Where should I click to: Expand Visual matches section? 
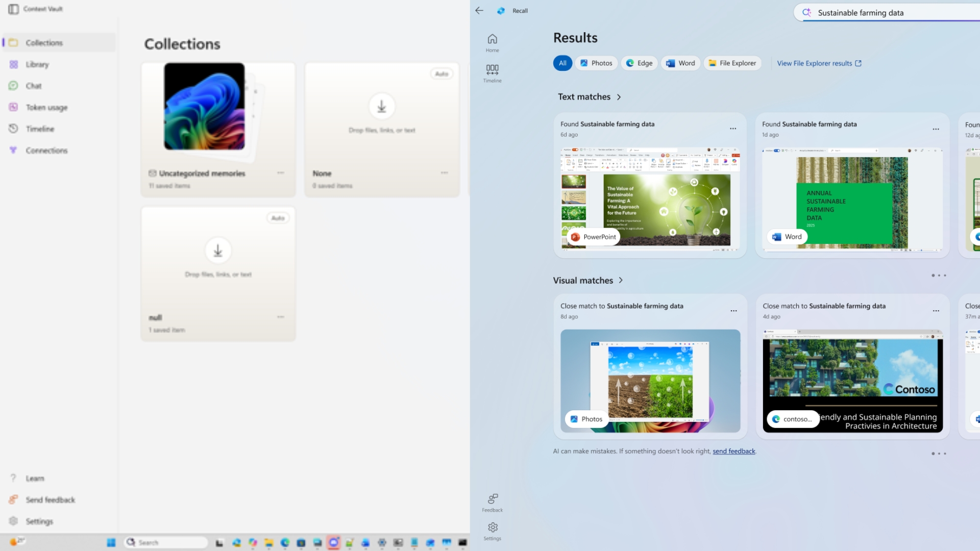(x=588, y=280)
